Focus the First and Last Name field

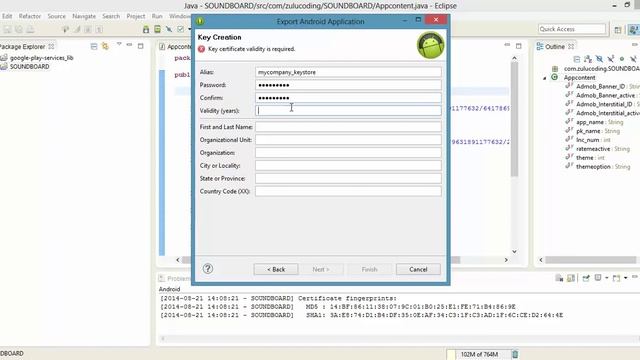348,127
